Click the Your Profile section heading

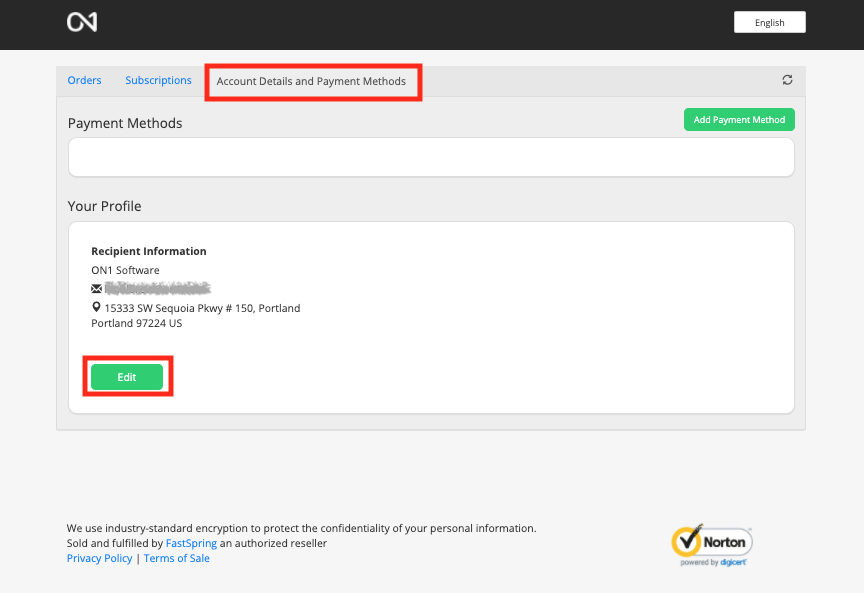click(x=105, y=206)
